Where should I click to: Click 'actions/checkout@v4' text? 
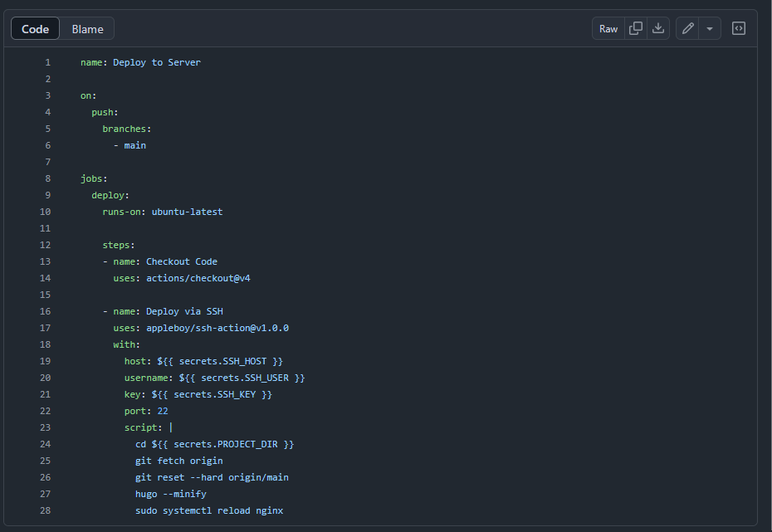pos(198,279)
